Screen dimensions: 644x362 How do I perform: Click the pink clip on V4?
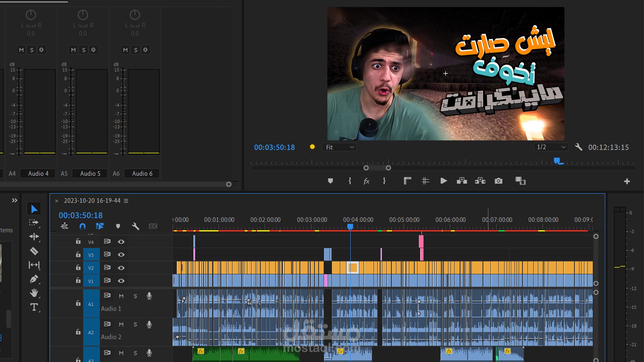click(x=421, y=241)
